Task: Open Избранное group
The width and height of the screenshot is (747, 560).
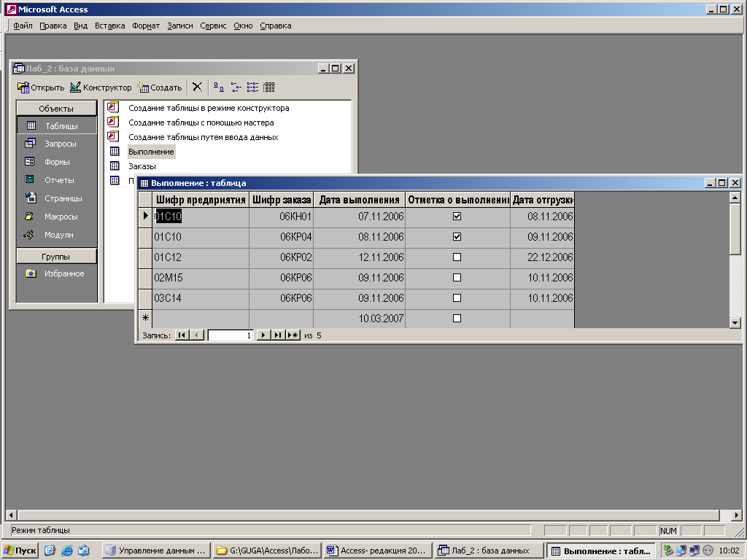Action: [x=57, y=273]
